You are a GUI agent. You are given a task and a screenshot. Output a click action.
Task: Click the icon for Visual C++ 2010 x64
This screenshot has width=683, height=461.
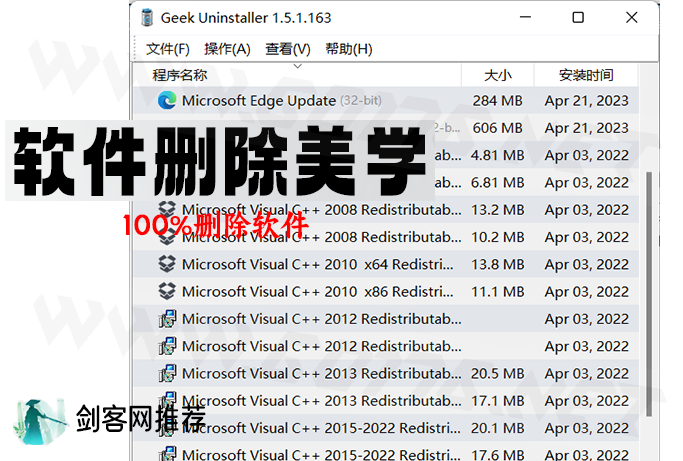click(167, 264)
